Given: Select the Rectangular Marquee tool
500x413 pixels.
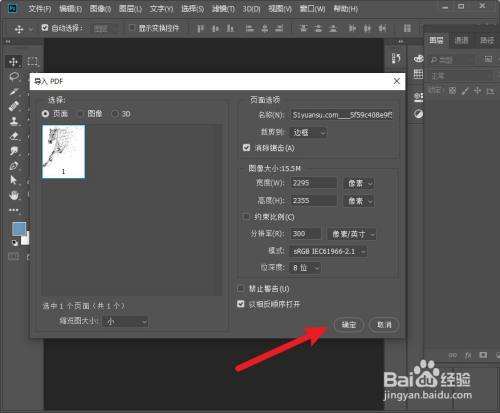Looking at the screenshot, I should 33,62.
